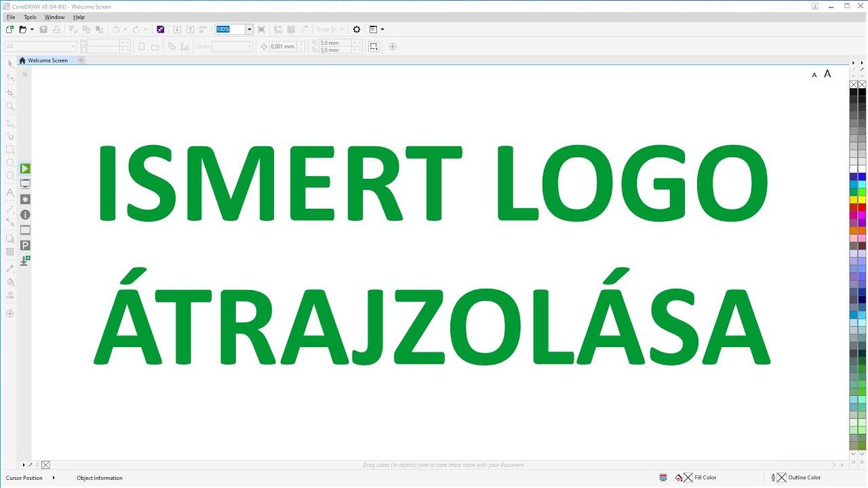Click the property bar Quick customize plus
Image resolution: width=868 pixels, height=488 pixels.
(393, 47)
